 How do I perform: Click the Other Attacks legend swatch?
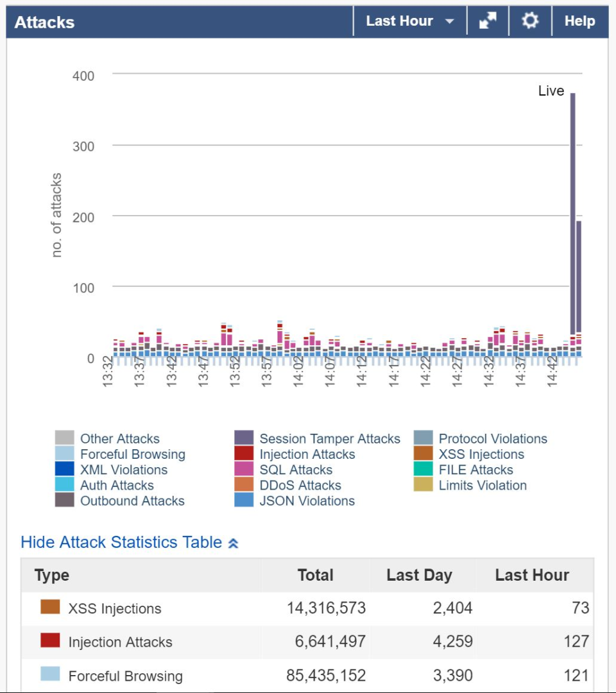(x=64, y=438)
